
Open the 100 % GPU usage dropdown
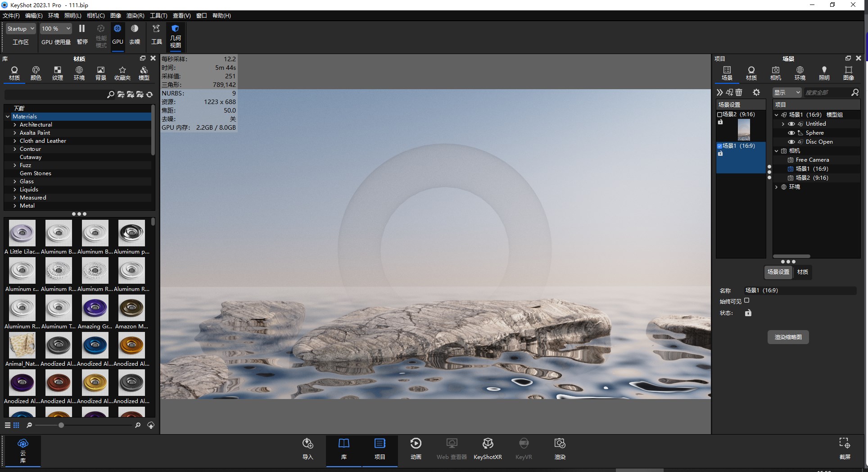point(56,28)
